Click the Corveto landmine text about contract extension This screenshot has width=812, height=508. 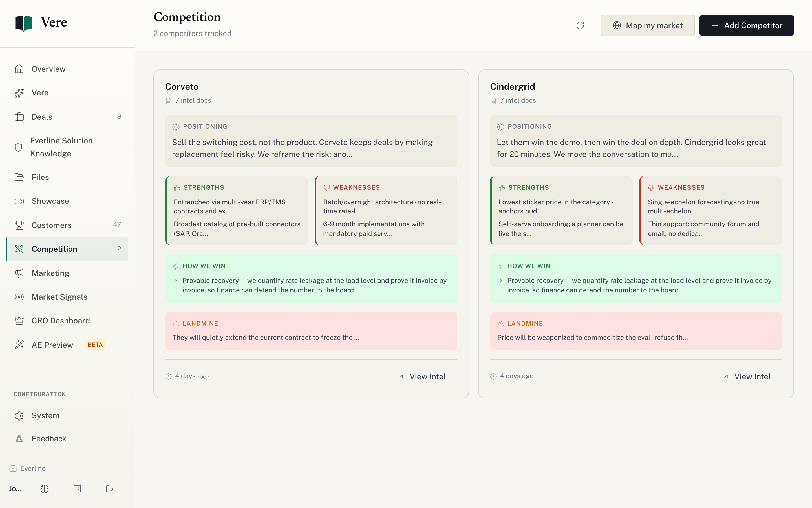(x=266, y=337)
